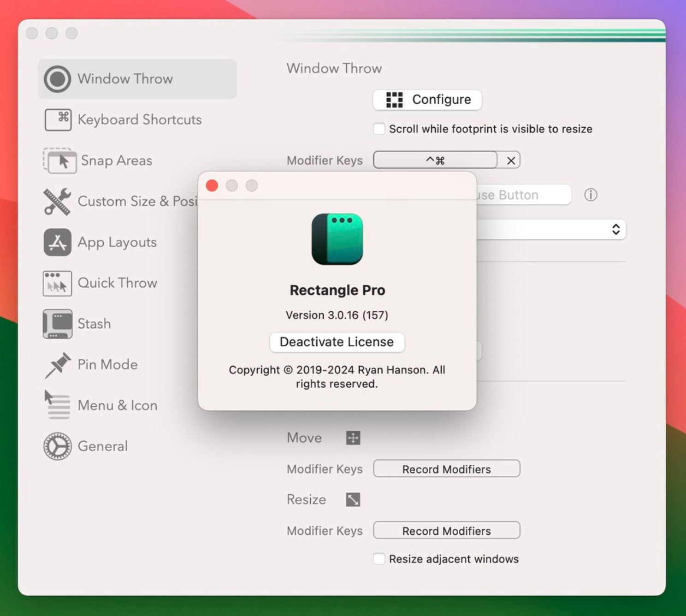Click the partially hidden mouse Button field
The height and width of the screenshot is (616, 686).
[524, 195]
